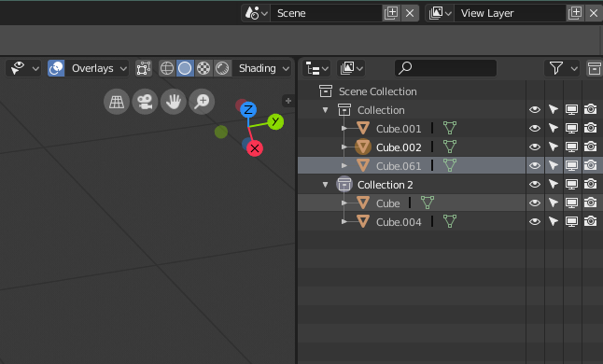The height and width of the screenshot is (364, 603).
Task: Switch to wireframe shading
Action: point(167,68)
